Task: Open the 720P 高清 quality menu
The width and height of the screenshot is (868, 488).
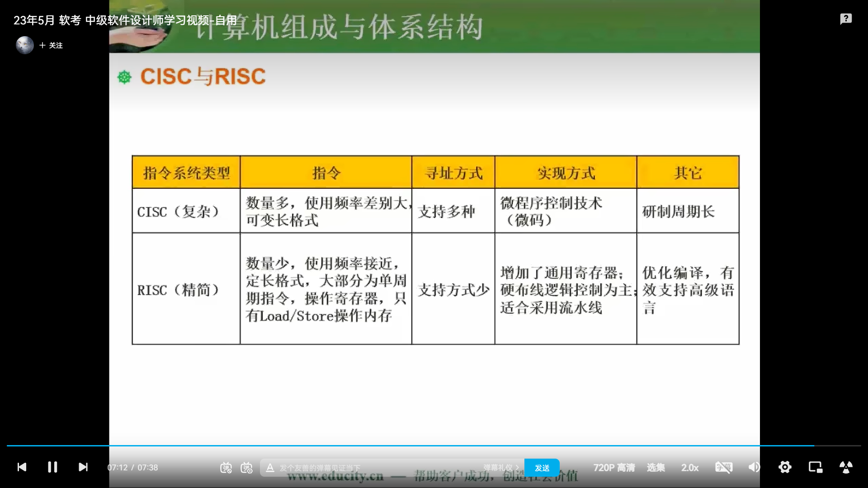Action: (614, 468)
